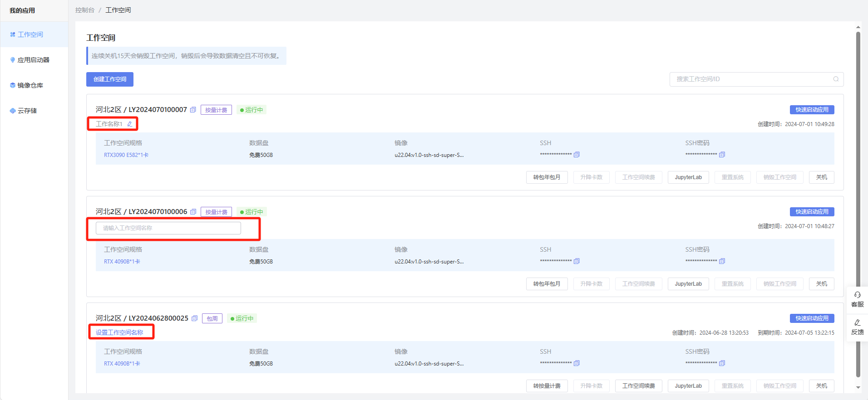Click RTX3090 E582*1卡 spec link
The image size is (868, 400).
(126, 155)
